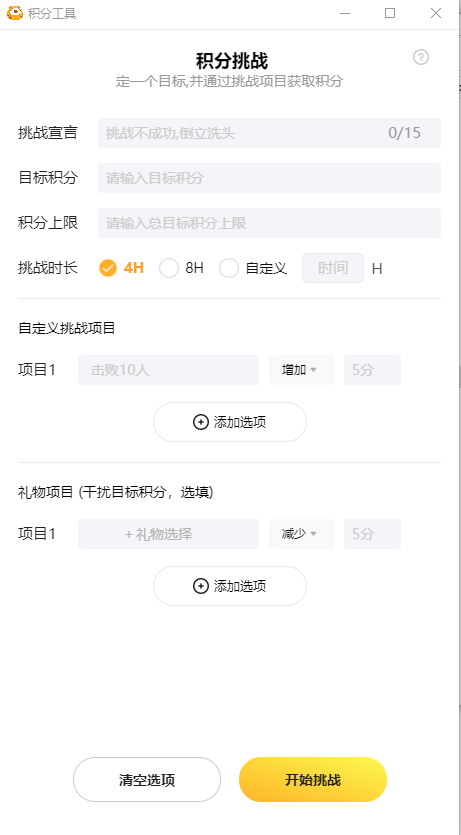This screenshot has height=835, width=461.
Task: Click plus icon in custom challenge 添加选项
Action: point(200,422)
